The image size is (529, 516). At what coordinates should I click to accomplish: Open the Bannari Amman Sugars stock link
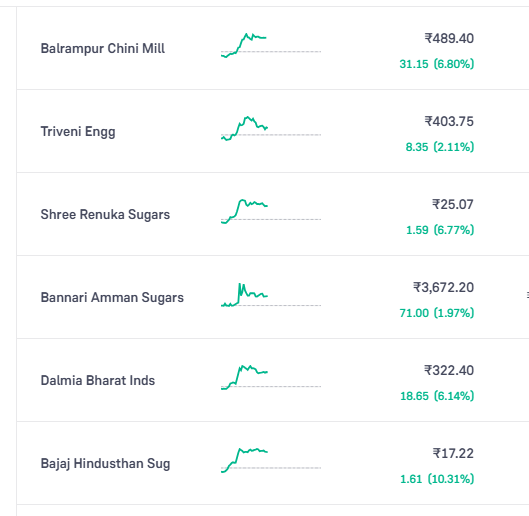pyautogui.click(x=112, y=298)
